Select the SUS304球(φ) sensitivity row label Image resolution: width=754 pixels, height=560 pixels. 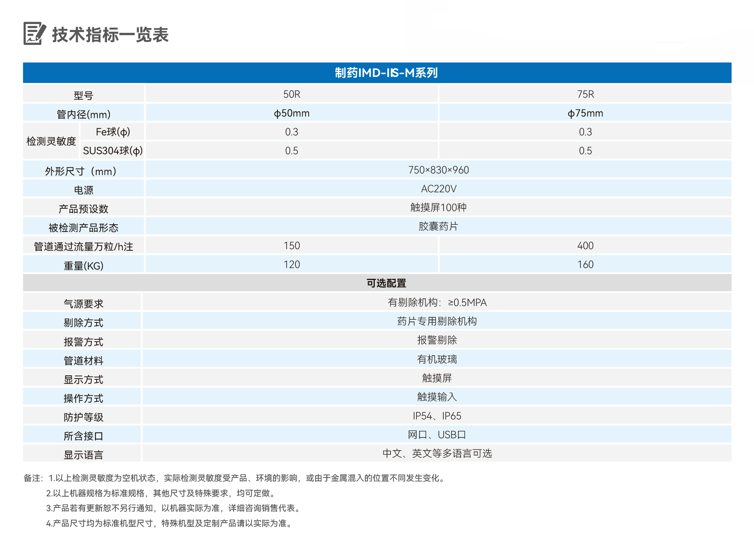[x=113, y=150]
